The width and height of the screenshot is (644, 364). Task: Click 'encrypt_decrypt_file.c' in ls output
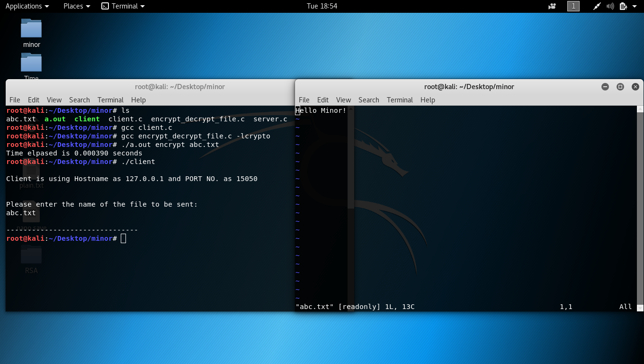[x=198, y=119]
